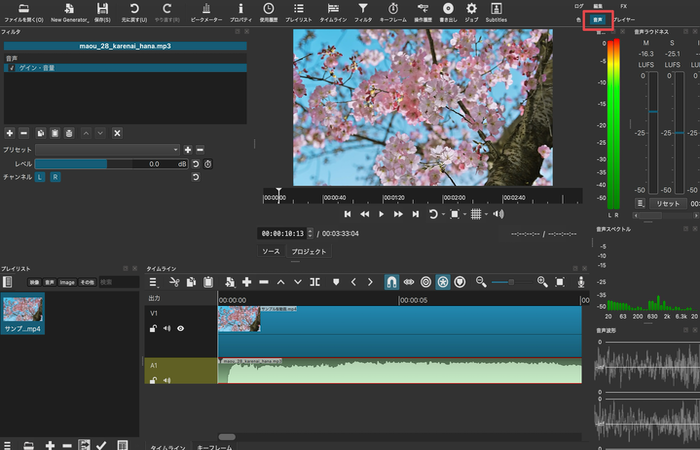Switch to the ソース player tab

tap(271, 252)
